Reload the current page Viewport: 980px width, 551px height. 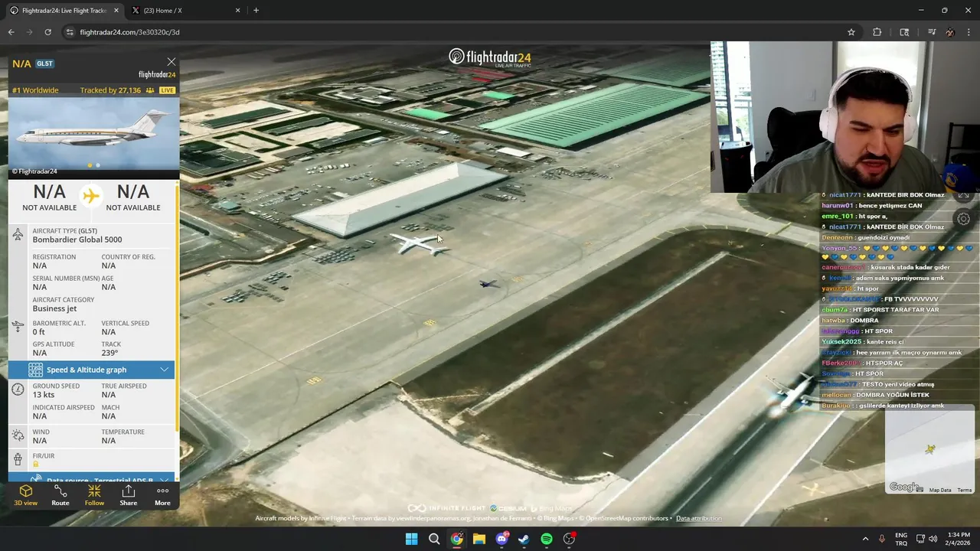(x=47, y=32)
